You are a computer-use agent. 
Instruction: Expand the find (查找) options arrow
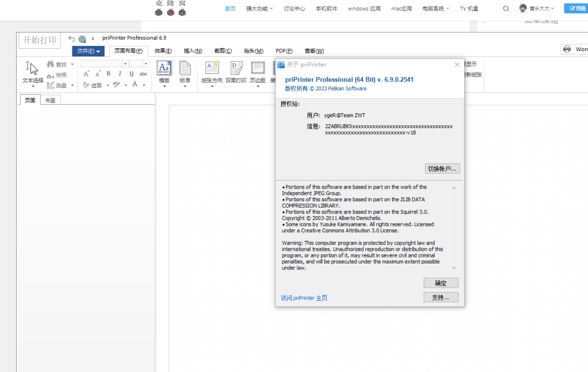click(72, 64)
